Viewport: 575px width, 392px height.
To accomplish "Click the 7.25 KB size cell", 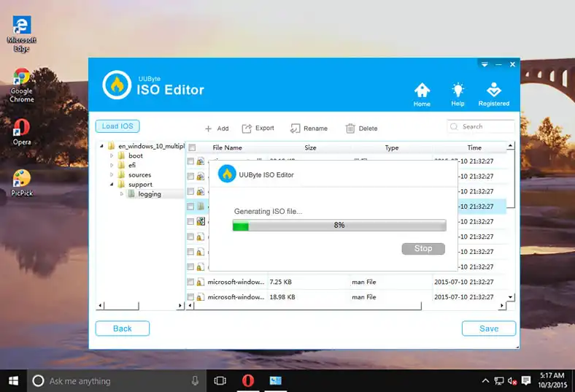I will 280,282.
